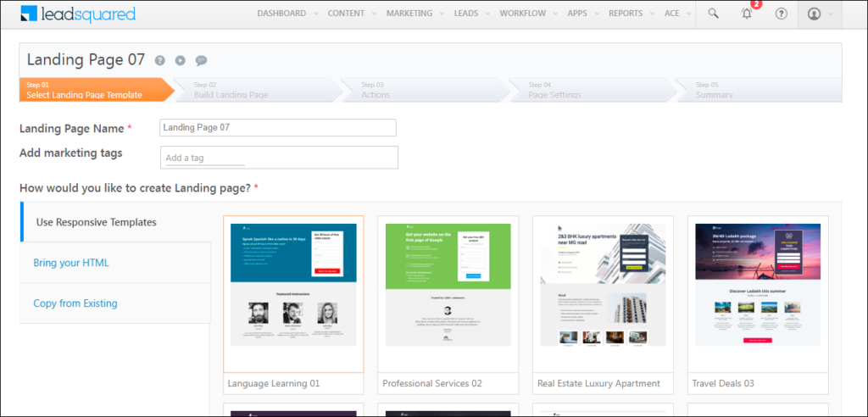Open the APPS menu
Image resolution: width=868 pixels, height=417 pixels.
tap(577, 14)
